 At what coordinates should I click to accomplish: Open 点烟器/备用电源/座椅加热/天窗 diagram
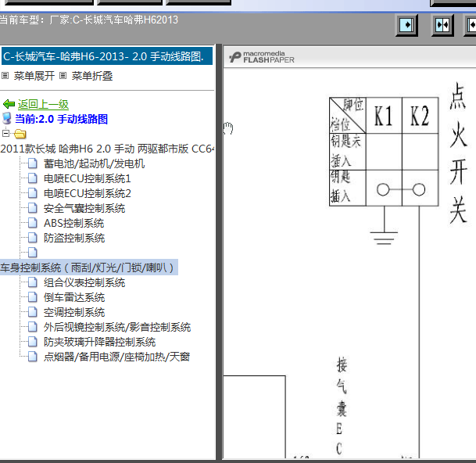click(116, 357)
